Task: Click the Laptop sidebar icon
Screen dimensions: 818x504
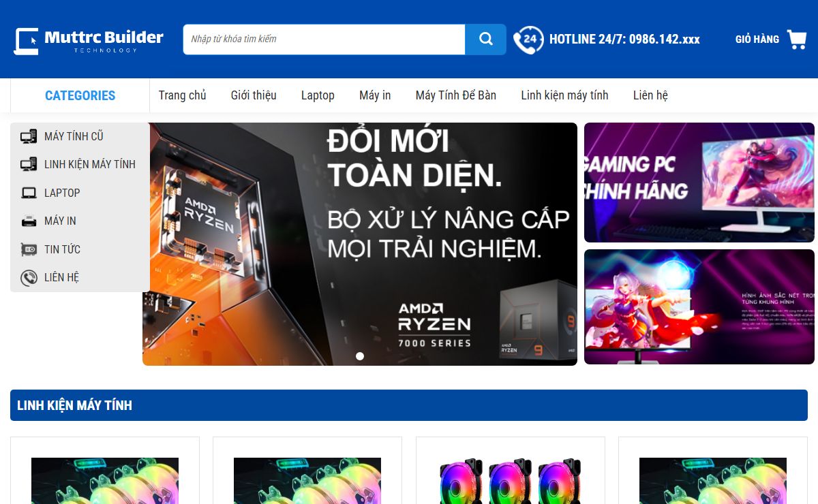Action: (29, 193)
